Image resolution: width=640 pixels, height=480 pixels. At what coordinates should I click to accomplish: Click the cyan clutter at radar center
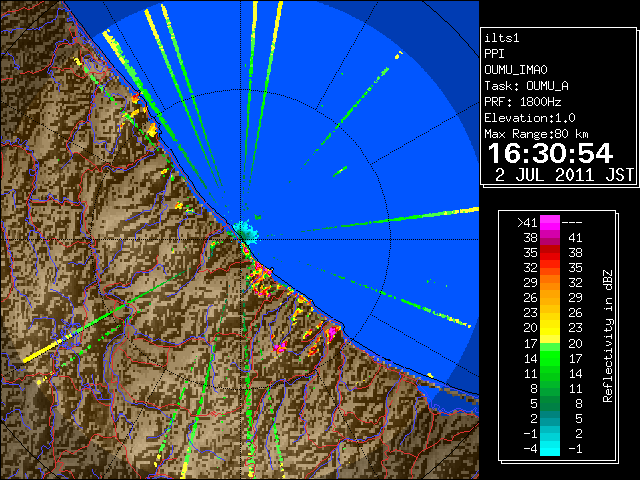(x=246, y=231)
